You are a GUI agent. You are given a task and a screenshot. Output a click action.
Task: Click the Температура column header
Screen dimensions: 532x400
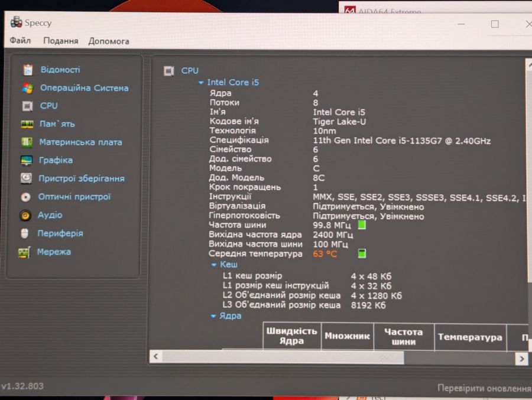470,337
